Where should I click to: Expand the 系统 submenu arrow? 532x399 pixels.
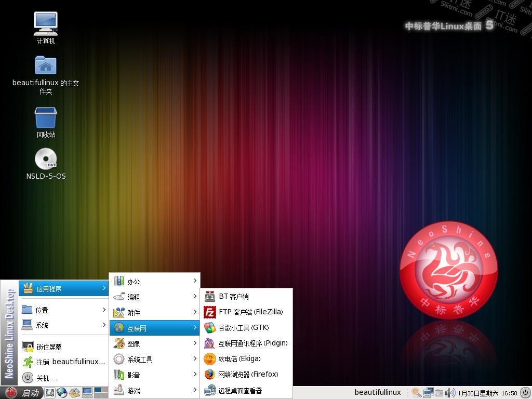(x=104, y=325)
